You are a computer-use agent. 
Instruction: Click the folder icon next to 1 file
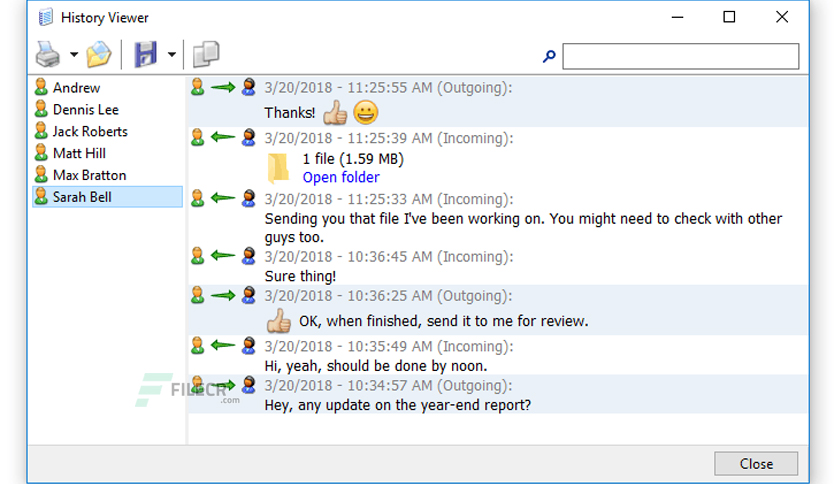(278, 167)
